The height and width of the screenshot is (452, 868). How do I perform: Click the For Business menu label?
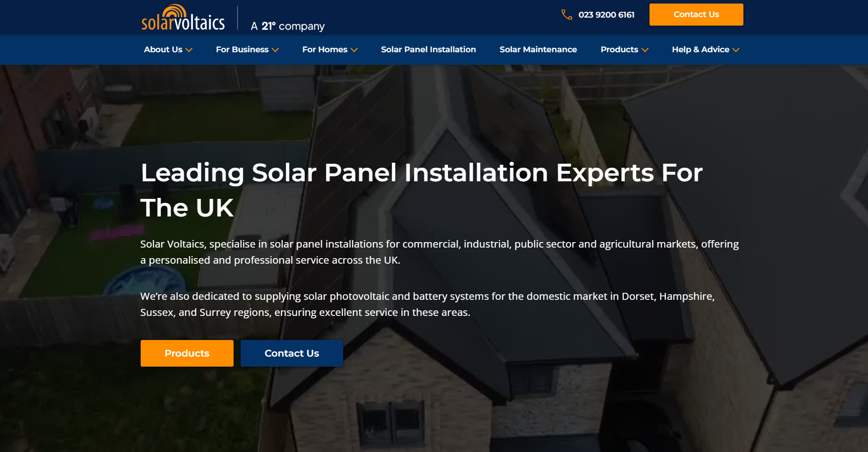point(242,49)
